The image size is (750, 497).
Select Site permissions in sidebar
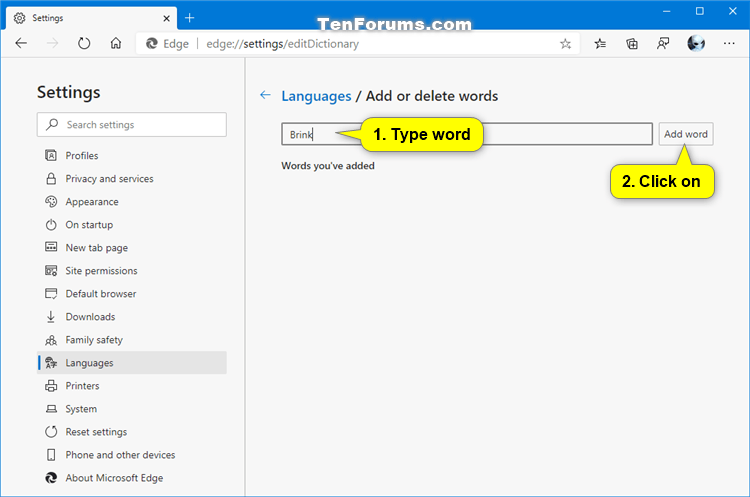coord(131,270)
